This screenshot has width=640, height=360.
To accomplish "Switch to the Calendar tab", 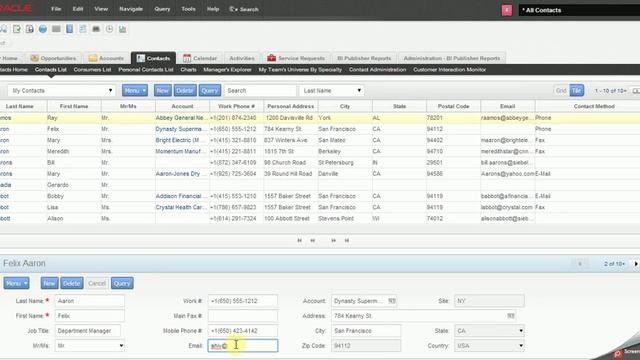I will click(200, 58).
